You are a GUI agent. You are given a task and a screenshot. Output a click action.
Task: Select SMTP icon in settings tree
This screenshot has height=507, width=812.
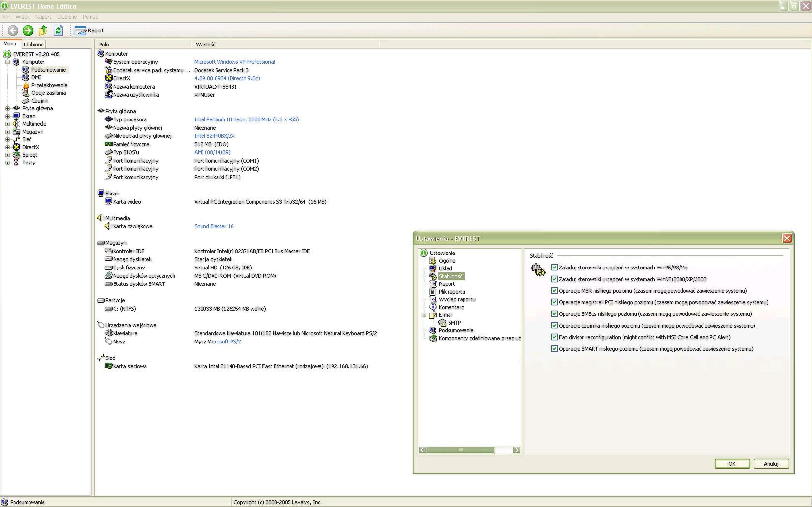pyautogui.click(x=442, y=323)
